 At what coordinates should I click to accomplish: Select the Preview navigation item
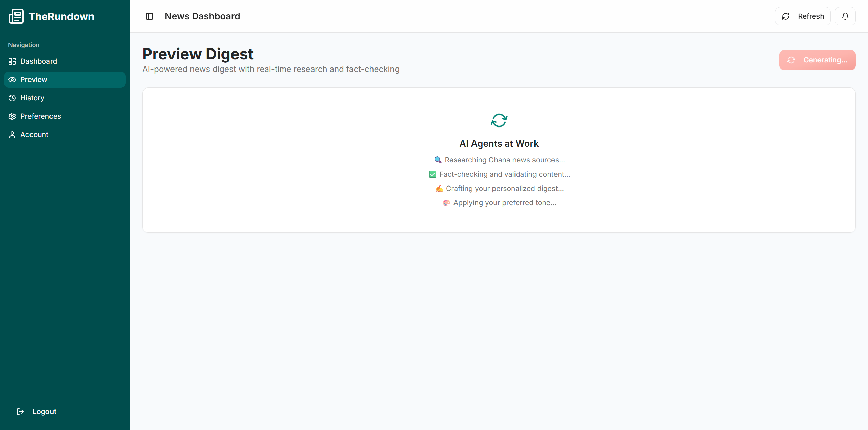pyautogui.click(x=34, y=80)
